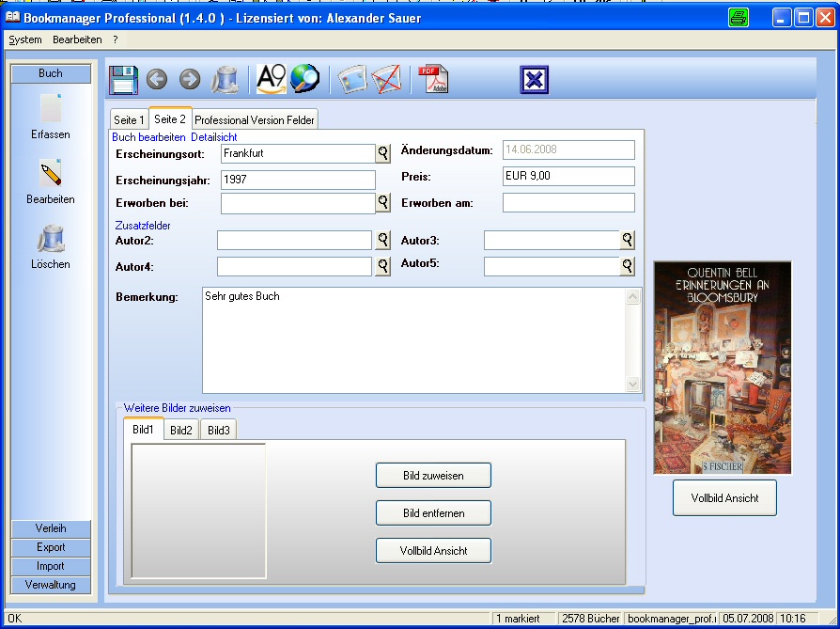Click the blue X close icon in toolbar
Screen dimensions: 840x629
(534, 80)
